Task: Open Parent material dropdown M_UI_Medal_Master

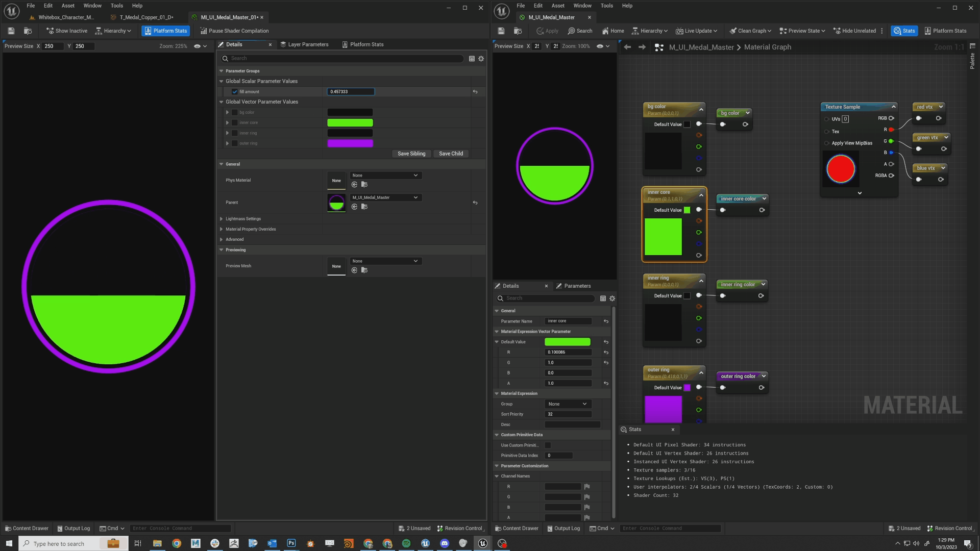Action: 385,197
